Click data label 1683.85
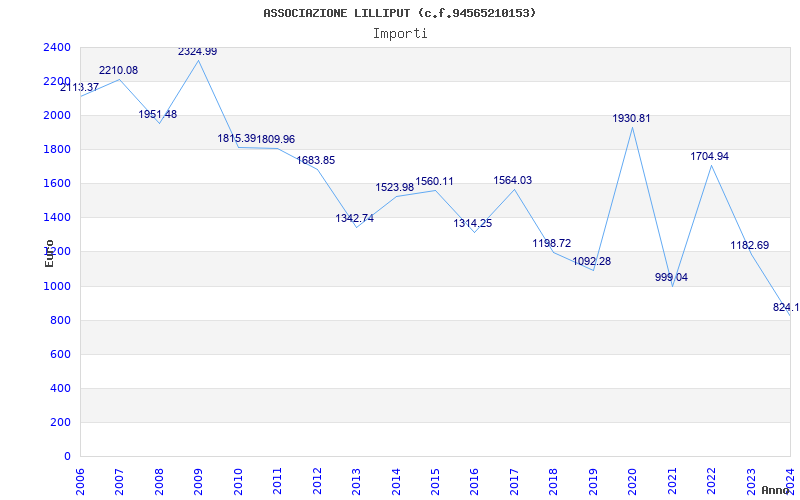Viewport: 800px width, 500px height. (x=316, y=160)
